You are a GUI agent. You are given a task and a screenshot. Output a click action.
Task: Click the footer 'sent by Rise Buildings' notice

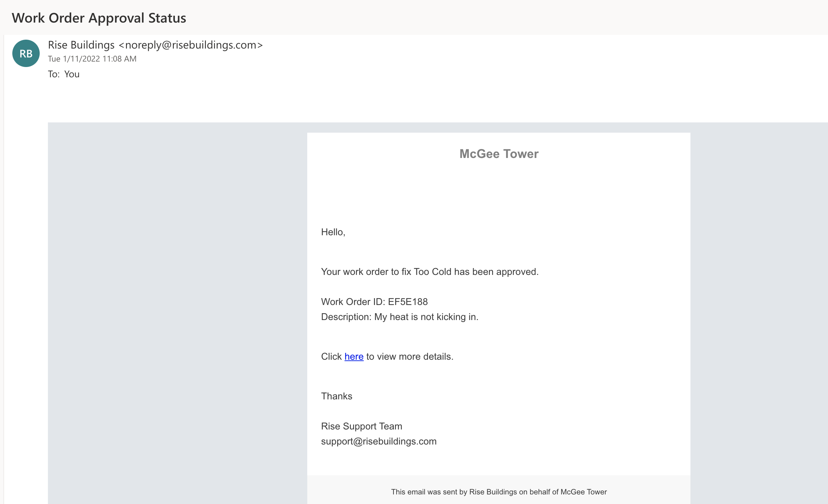point(499,492)
